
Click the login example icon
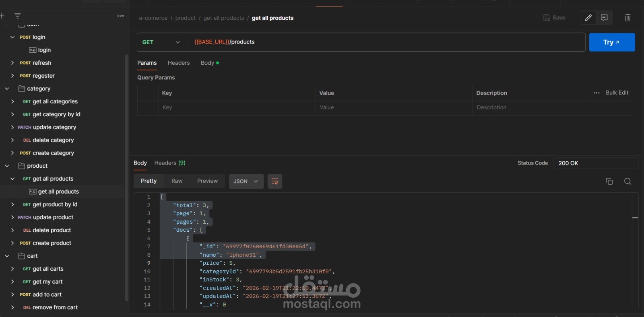point(33,50)
